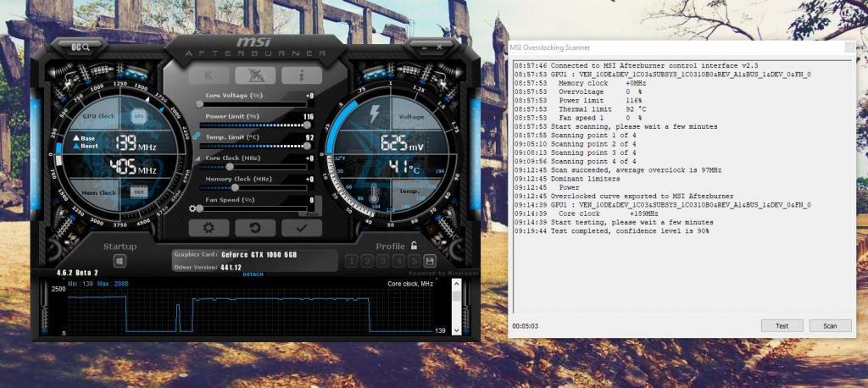
Task: Toggle Fan Speed Auto mode
Action: (x=312, y=213)
